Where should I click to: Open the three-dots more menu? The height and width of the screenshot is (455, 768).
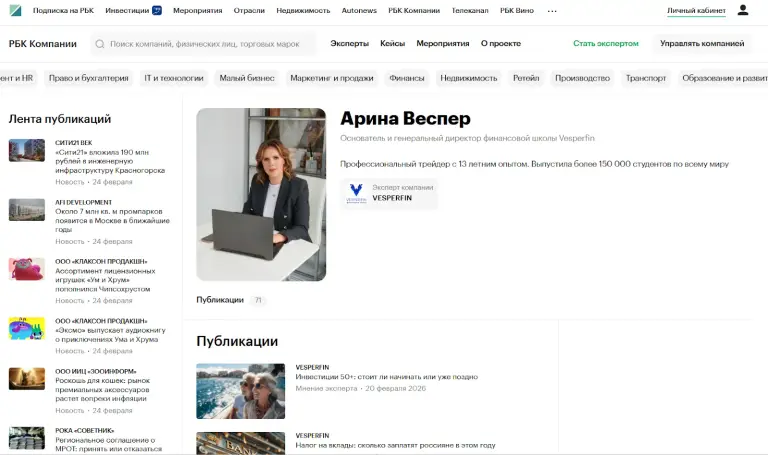click(x=552, y=11)
